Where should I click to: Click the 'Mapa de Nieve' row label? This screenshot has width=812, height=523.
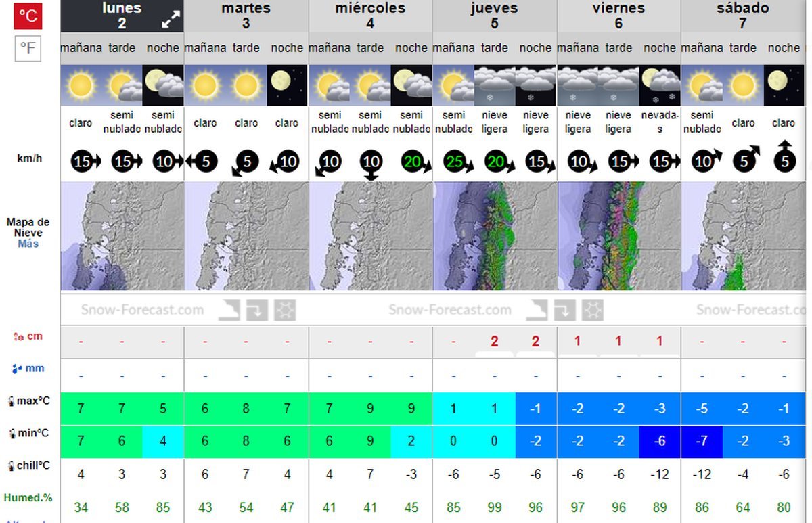28,227
